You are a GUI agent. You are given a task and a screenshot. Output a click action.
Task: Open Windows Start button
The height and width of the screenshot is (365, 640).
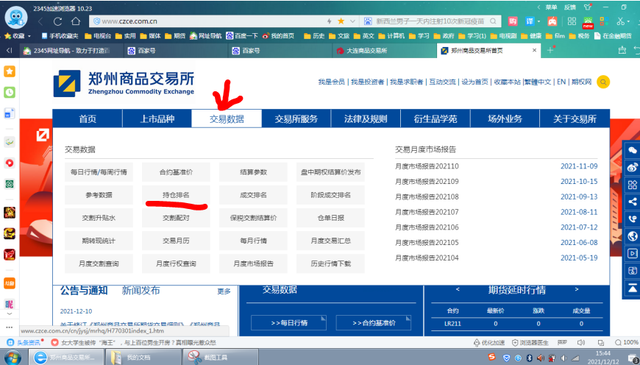pos(13,357)
